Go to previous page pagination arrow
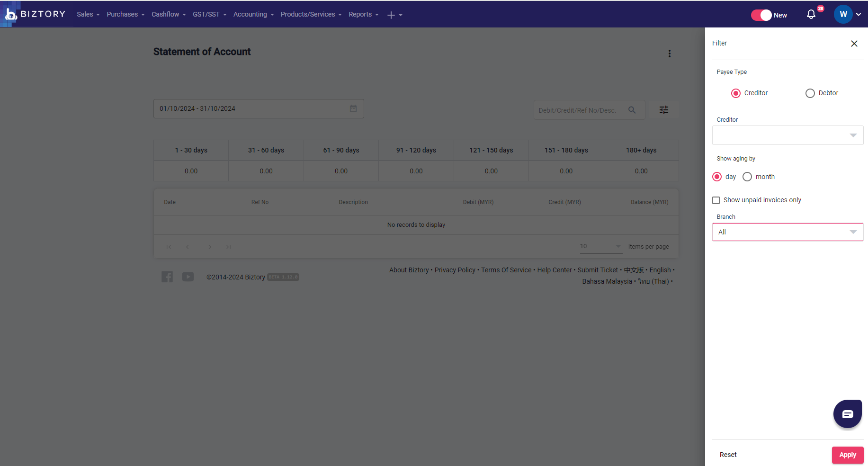 click(x=188, y=247)
